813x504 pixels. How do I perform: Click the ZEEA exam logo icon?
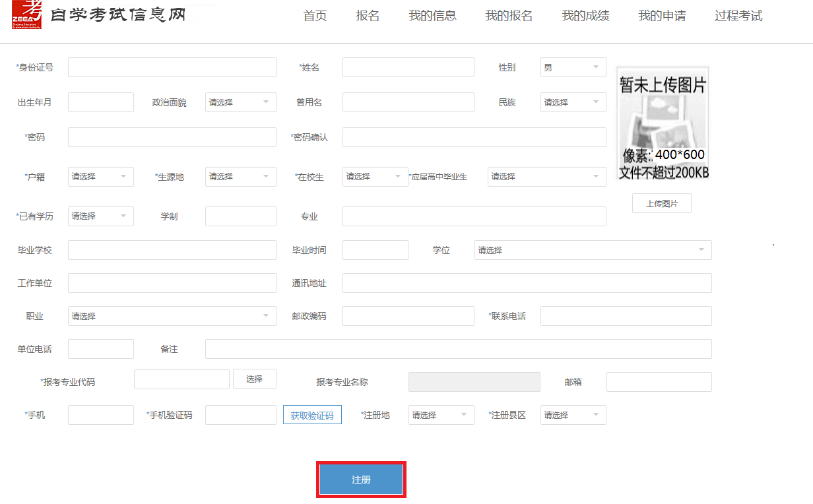26,15
